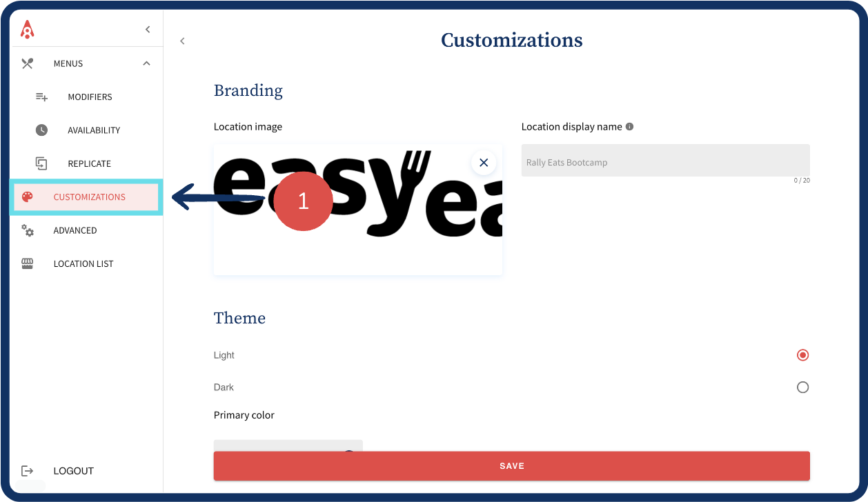Collapse the sidebar with the left chevron

(148, 29)
